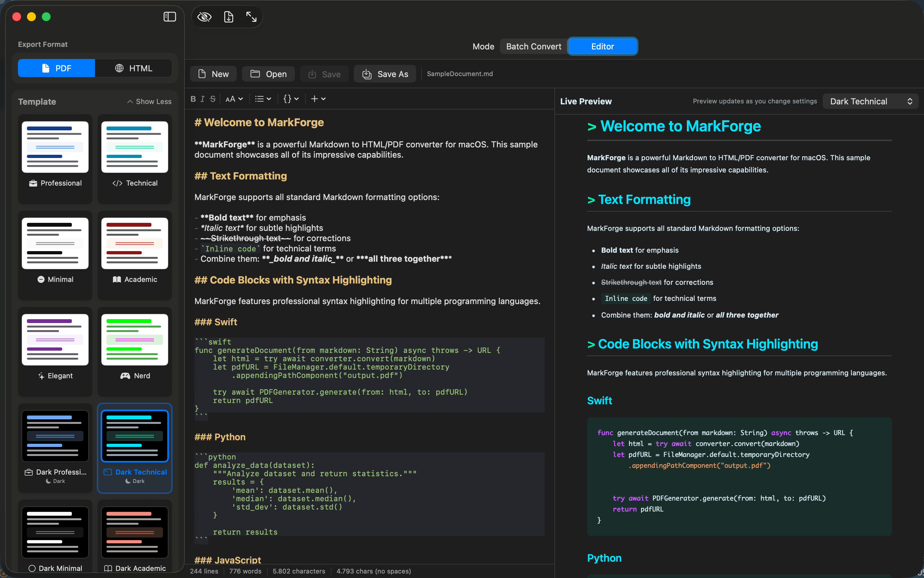
Task: Select the Dark Minimal template thumbnail
Action: [56, 532]
